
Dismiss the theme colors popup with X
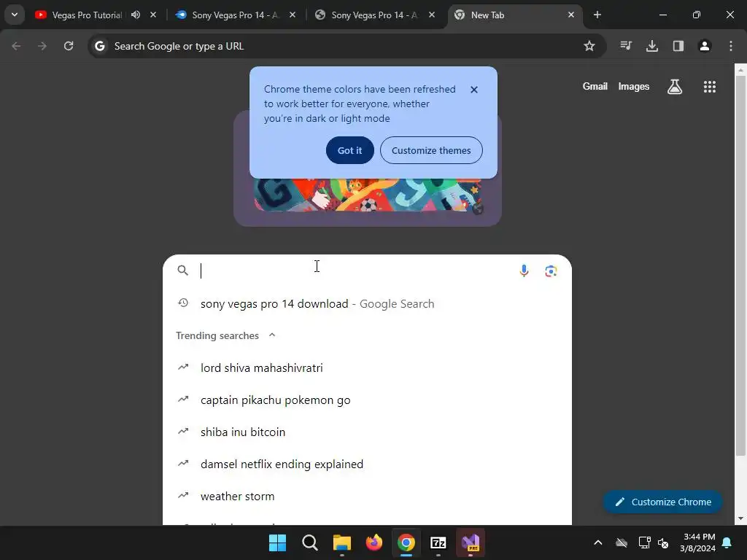[x=474, y=90]
